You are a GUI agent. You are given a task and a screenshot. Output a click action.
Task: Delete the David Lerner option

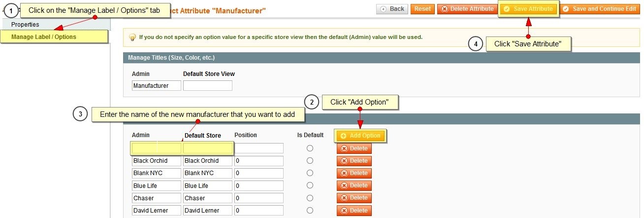(x=354, y=211)
